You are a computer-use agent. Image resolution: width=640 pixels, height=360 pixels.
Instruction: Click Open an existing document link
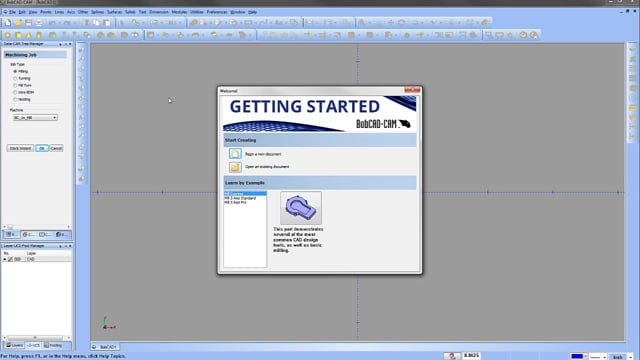tap(267, 167)
